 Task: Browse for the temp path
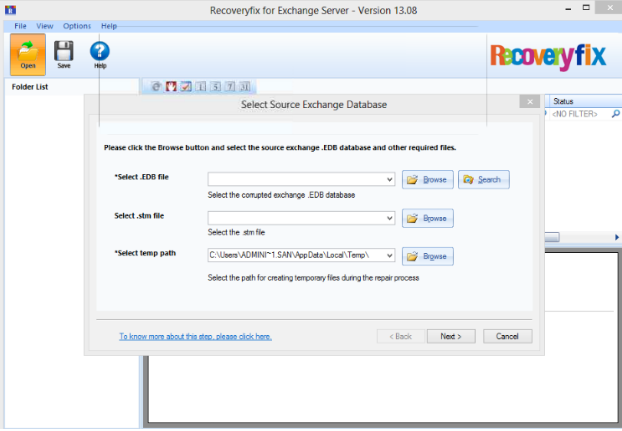[x=428, y=256]
